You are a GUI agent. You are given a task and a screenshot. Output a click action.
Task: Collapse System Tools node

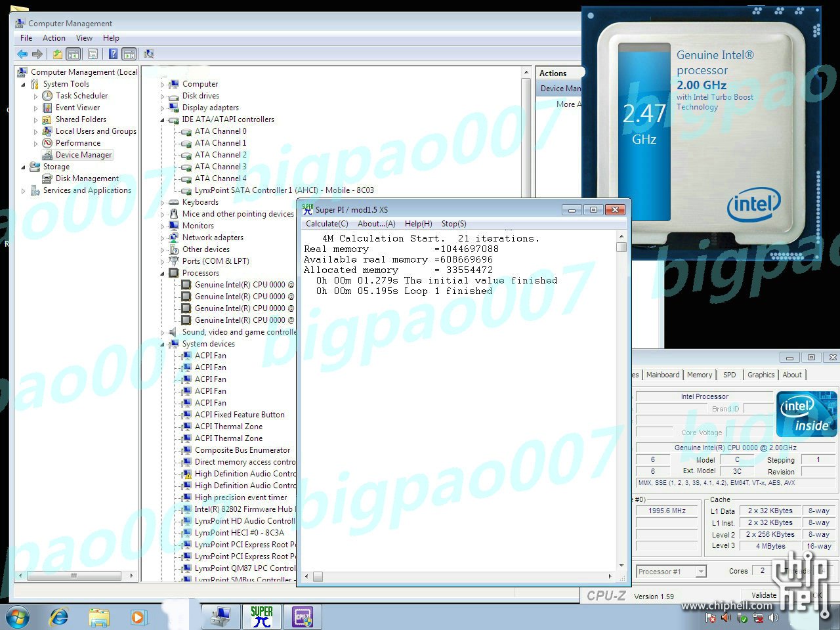pos(24,84)
